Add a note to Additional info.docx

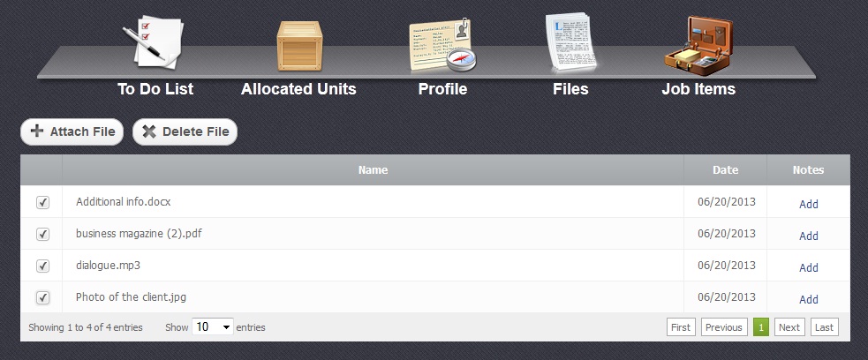[x=808, y=204]
